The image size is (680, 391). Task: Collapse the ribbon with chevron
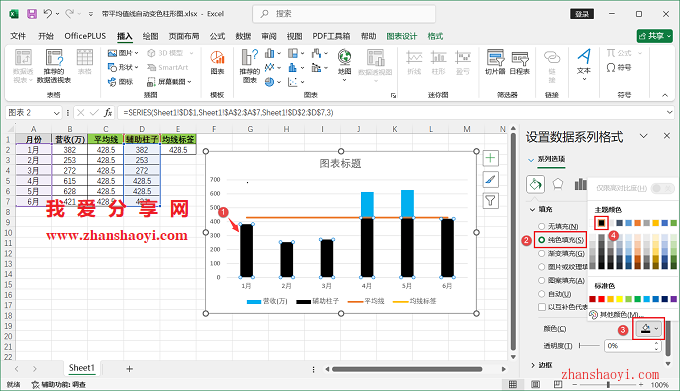coord(665,95)
